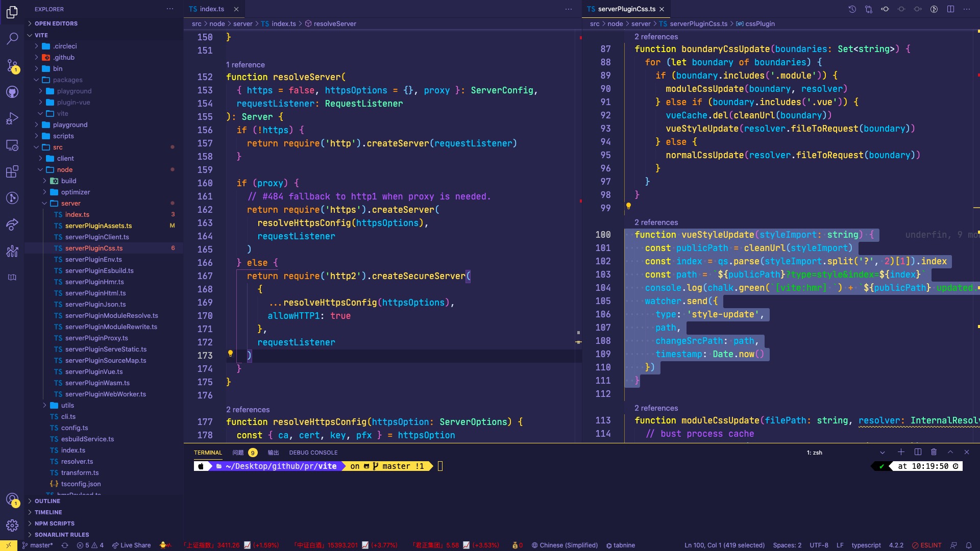This screenshot has height=551, width=980.
Task: Open the Manage gear icon
Action: [12, 525]
